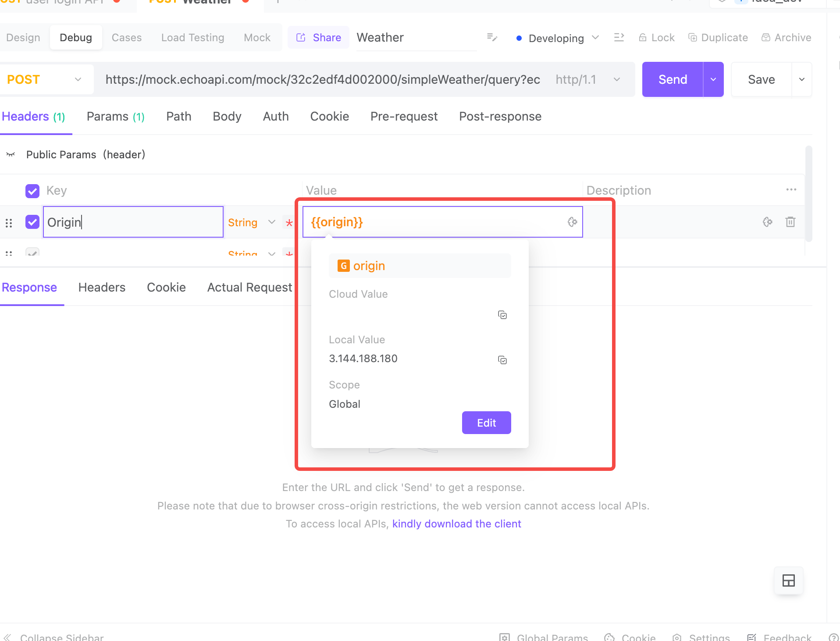Viewport: 840px width, 641px height.
Task: Click the Send button
Action: (673, 79)
